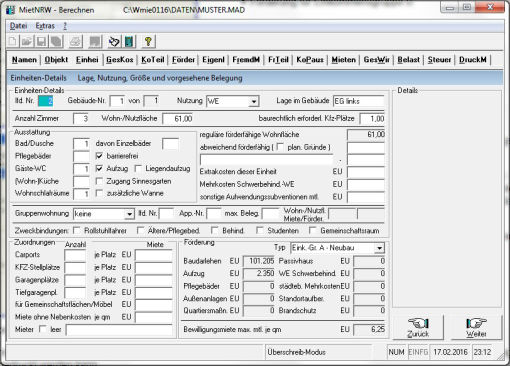Switch to the Steuer tab
Image resolution: width=510 pixels, height=366 pixels.
[439, 60]
